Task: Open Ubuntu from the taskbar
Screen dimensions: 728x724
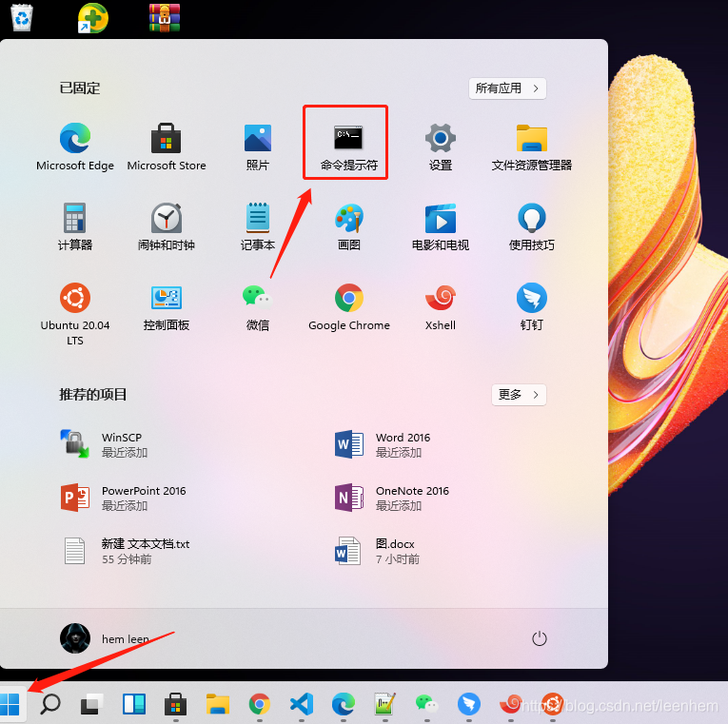Action: pos(553,705)
